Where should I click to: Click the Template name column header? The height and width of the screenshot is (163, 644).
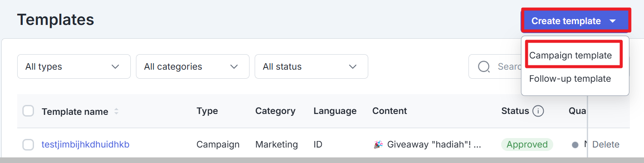[x=75, y=111]
